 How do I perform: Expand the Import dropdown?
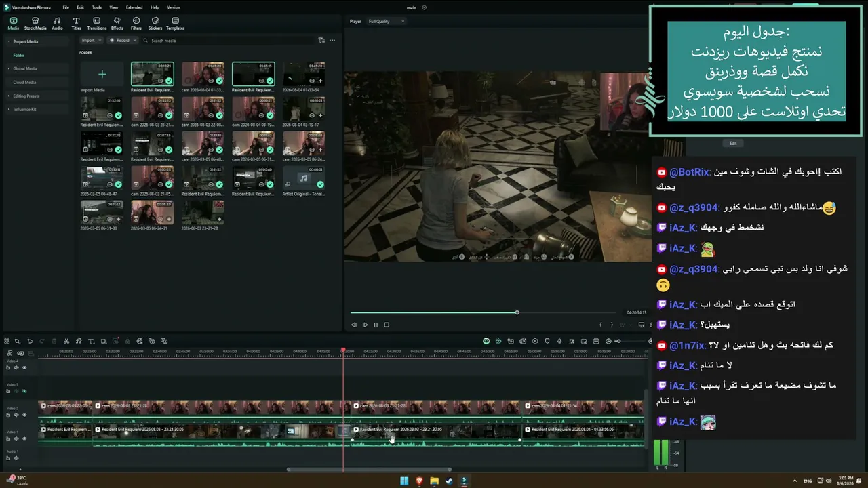point(91,41)
